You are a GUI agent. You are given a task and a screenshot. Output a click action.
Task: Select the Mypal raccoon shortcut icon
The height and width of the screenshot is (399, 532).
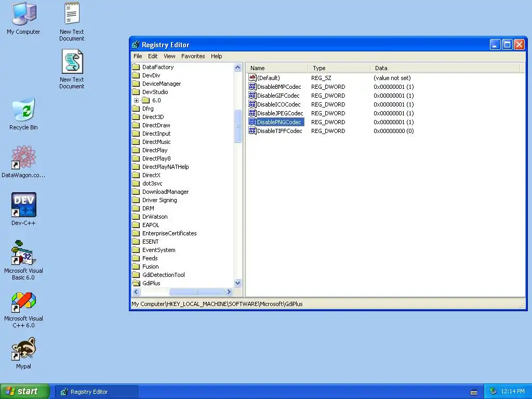coord(24,349)
